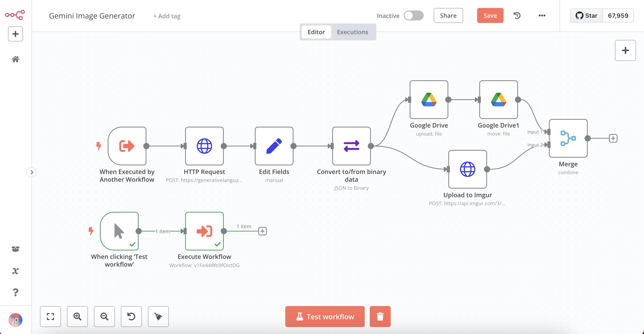Open the home page sidebar icon

pyautogui.click(x=15, y=59)
